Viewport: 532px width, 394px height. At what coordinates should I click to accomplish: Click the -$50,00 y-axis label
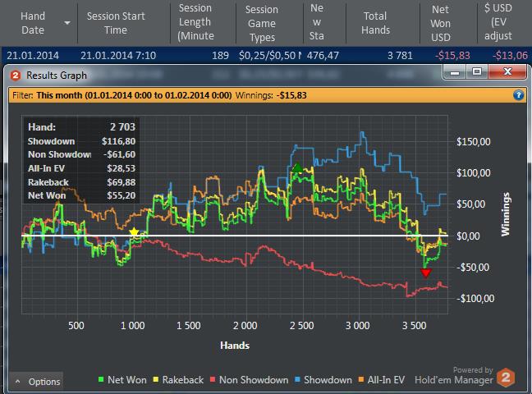click(473, 268)
